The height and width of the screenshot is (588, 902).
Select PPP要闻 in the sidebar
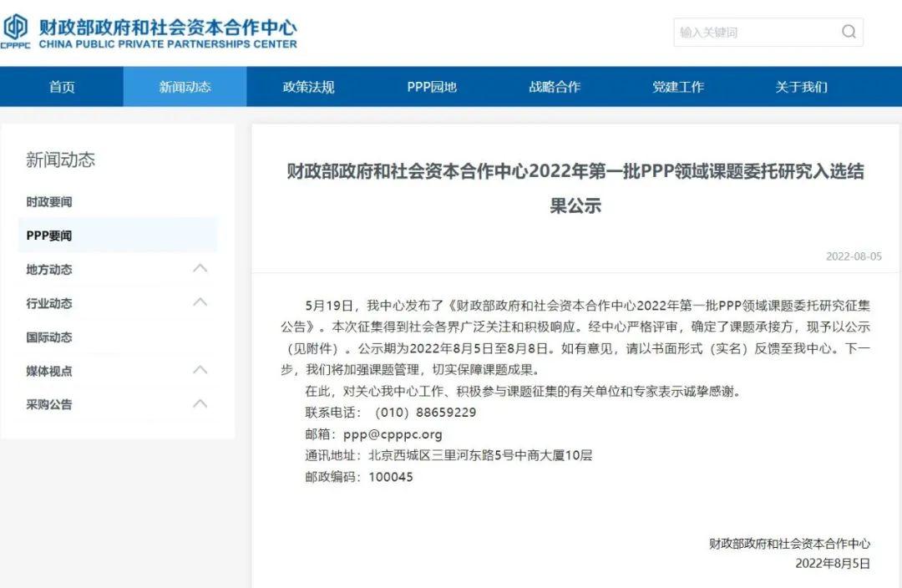pyautogui.click(x=49, y=236)
